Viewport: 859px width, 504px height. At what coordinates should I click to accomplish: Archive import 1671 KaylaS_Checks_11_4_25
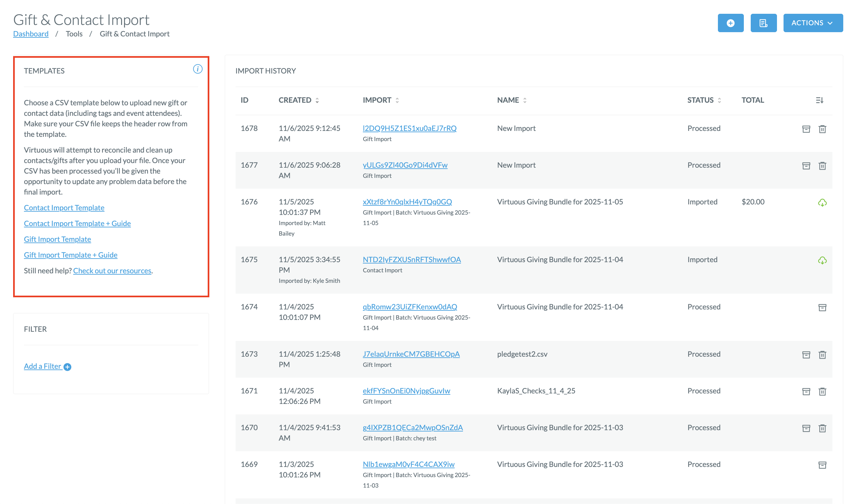pos(806,391)
